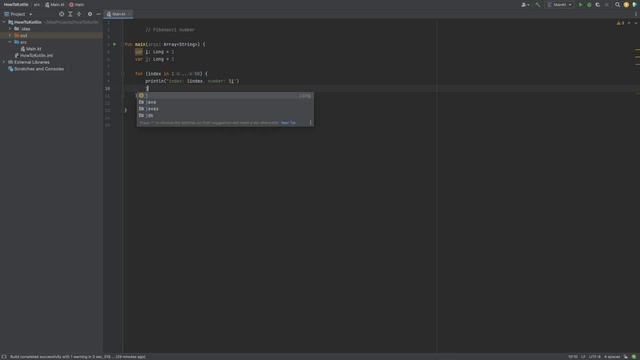The image size is (640, 360).
Task: Choose the 'j' Long variable completion suggestion
Action: (x=225, y=96)
